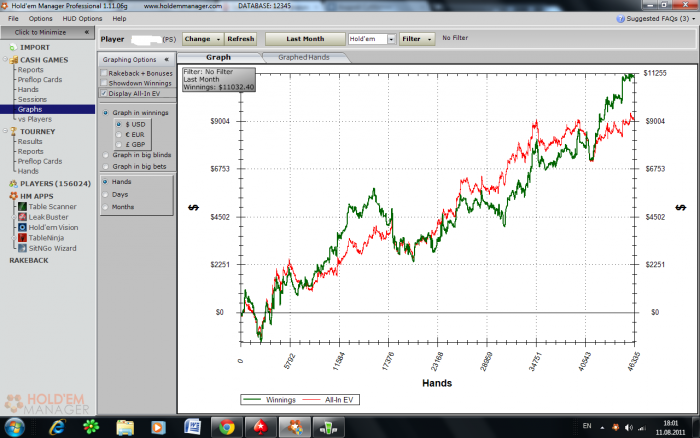700x438 pixels.
Task: Open Microsoft Word from taskbar
Action: pyautogui.click(x=192, y=427)
